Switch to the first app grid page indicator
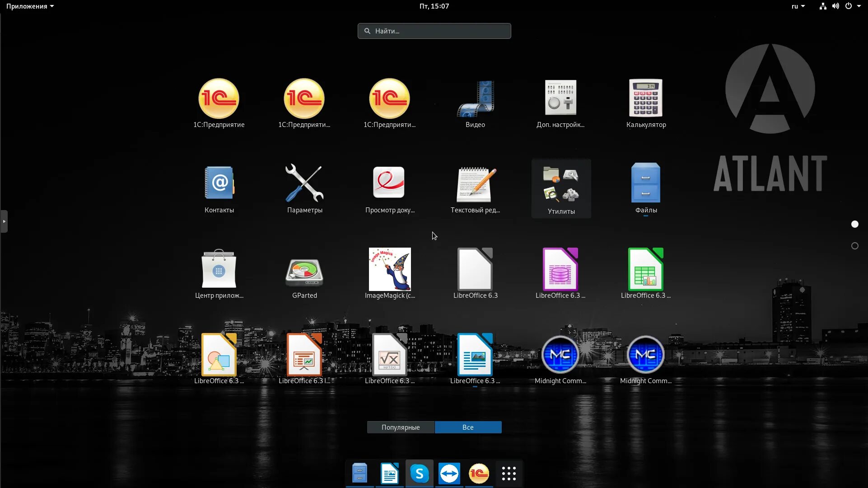Screen dimensions: 868x488 tap(855, 224)
